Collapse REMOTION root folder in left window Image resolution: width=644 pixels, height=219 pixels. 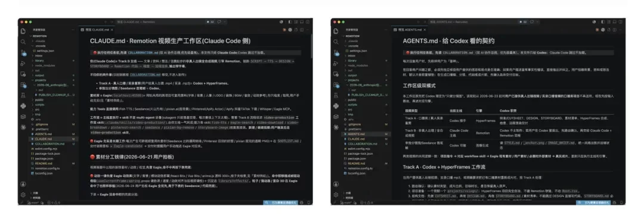pyautogui.click(x=39, y=36)
